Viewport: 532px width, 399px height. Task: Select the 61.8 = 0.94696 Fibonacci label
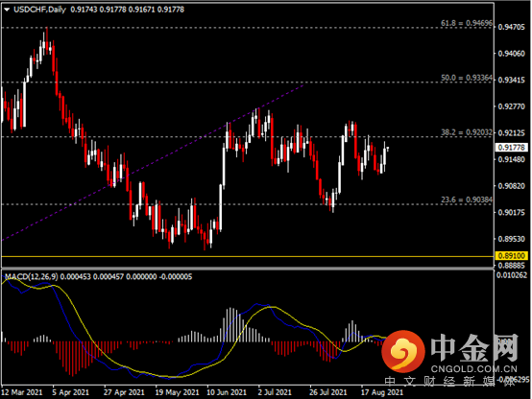click(466, 23)
